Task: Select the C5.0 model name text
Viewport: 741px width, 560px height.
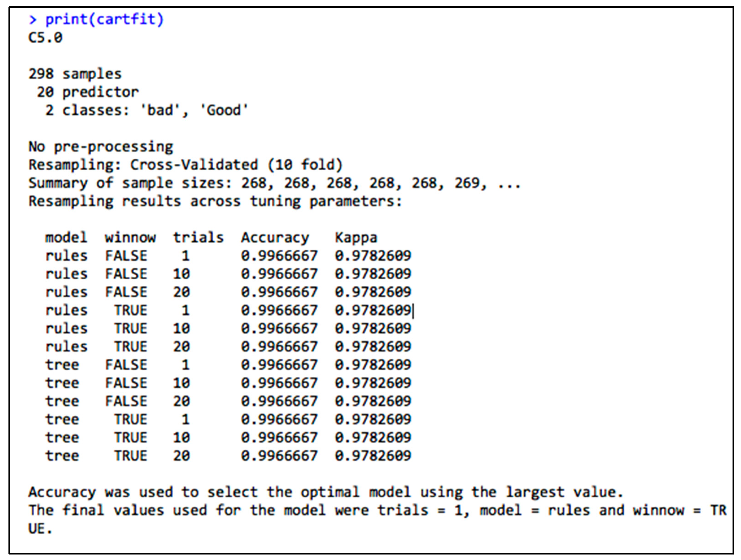Action: point(45,38)
